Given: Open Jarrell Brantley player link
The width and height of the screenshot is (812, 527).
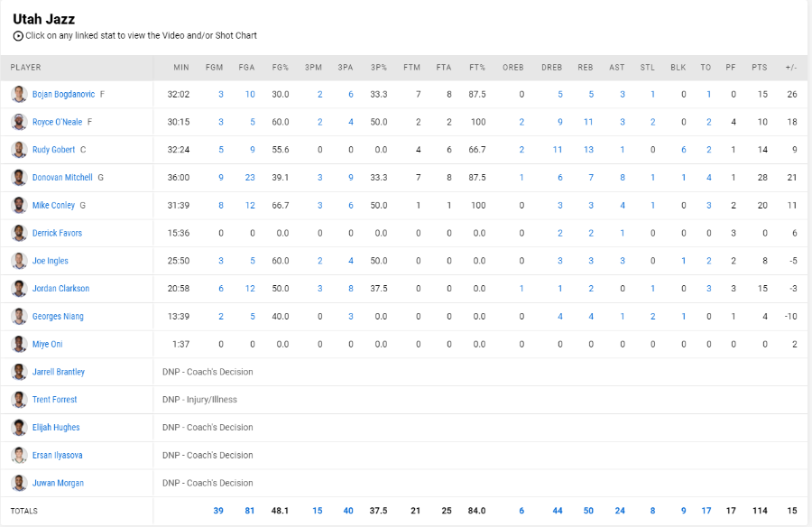Looking at the screenshot, I should point(58,372).
